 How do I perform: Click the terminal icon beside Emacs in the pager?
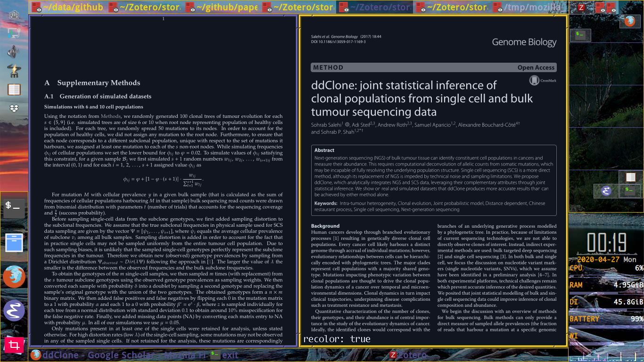pos(630,190)
